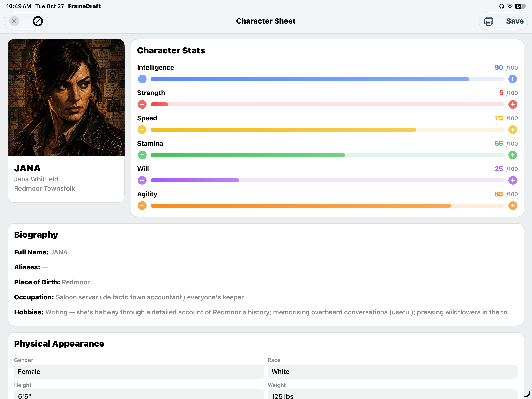Screen dimensions: 532x399
Task: Tap the pencil edit icon
Action: 38,21
